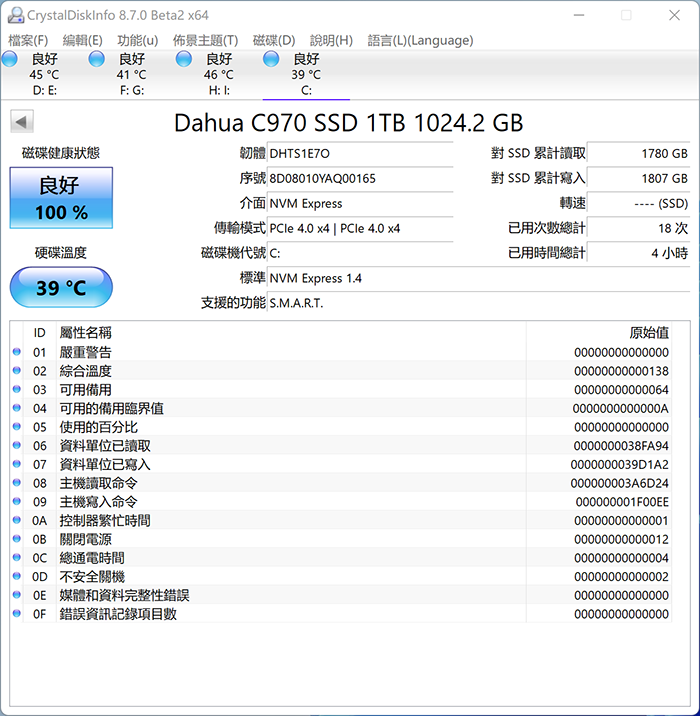Viewport: 700px width, 716px height.
Task: Open the 語言(L)(Language) menu
Action: 420,41
